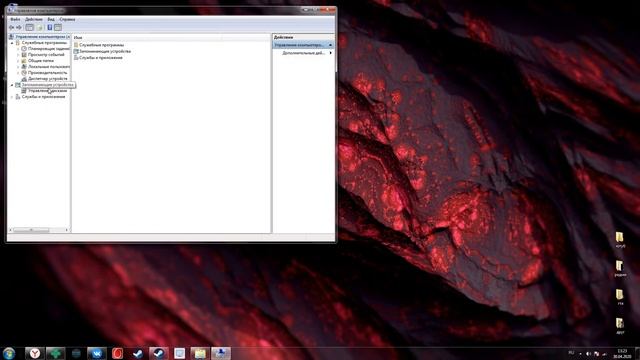Screen dimensions: 640x360
Task: Expand the Производительность tree node
Action: (x=18, y=72)
